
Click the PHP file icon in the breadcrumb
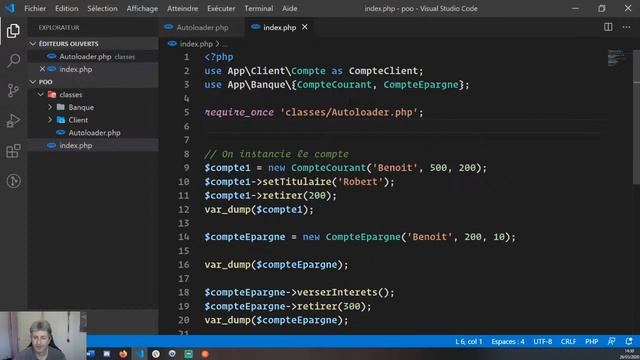tap(172, 43)
